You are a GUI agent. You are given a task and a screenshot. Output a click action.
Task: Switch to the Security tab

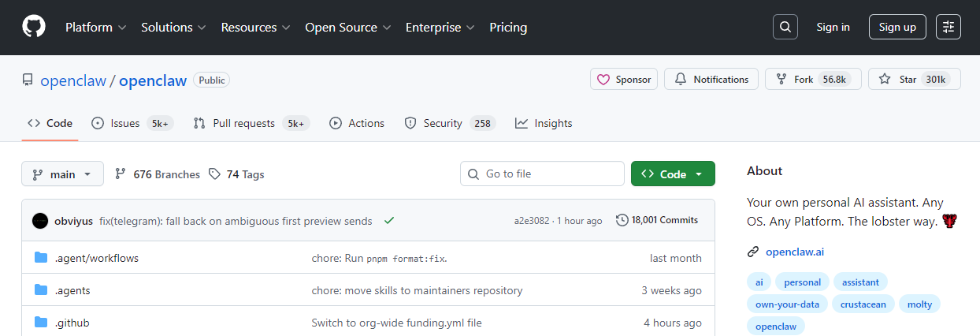449,123
